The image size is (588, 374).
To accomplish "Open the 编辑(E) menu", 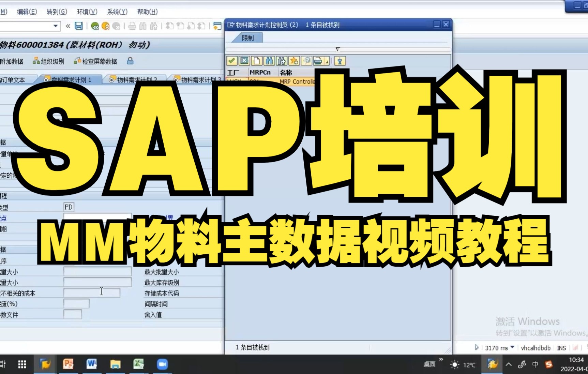I will (x=27, y=12).
